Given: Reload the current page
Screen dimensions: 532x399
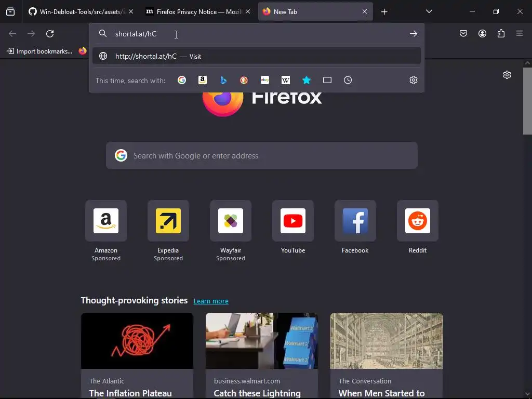Looking at the screenshot, I should [x=50, y=34].
